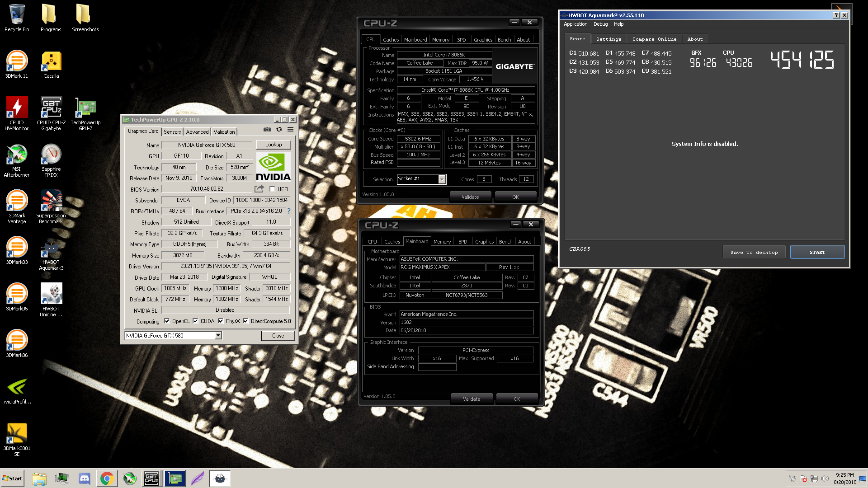Switch to Validation tab in GPU-Z
868x488 pixels.
pos(224,132)
